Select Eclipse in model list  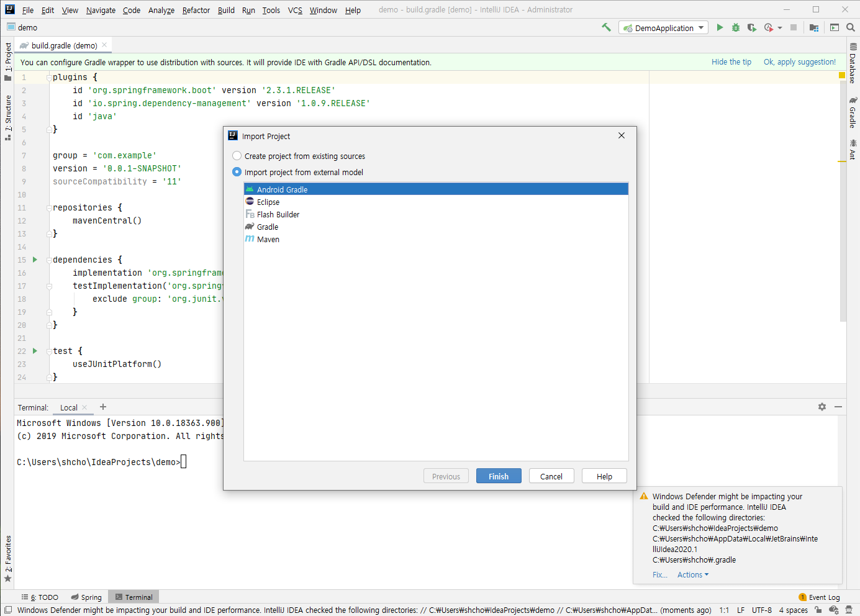436,202
